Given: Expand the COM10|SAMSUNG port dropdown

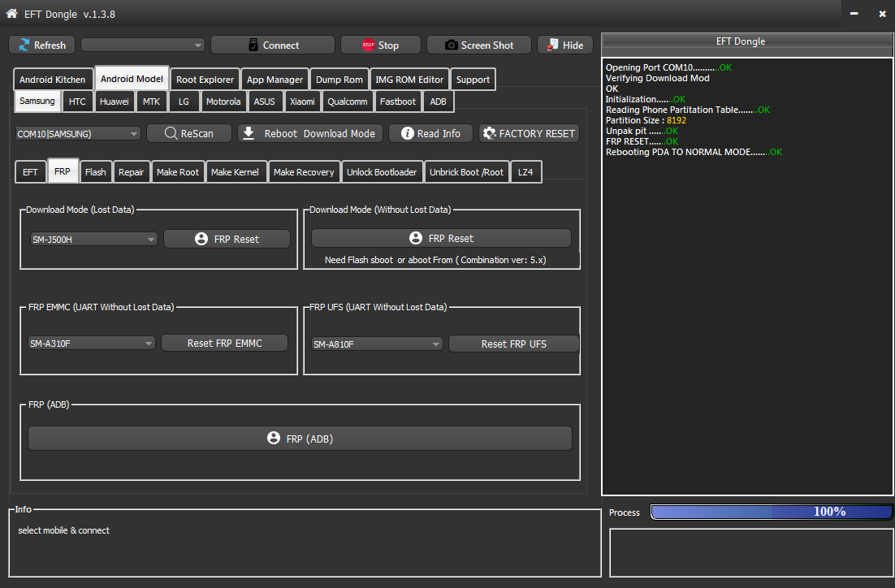Looking at the screenshot, I should 78,133.
